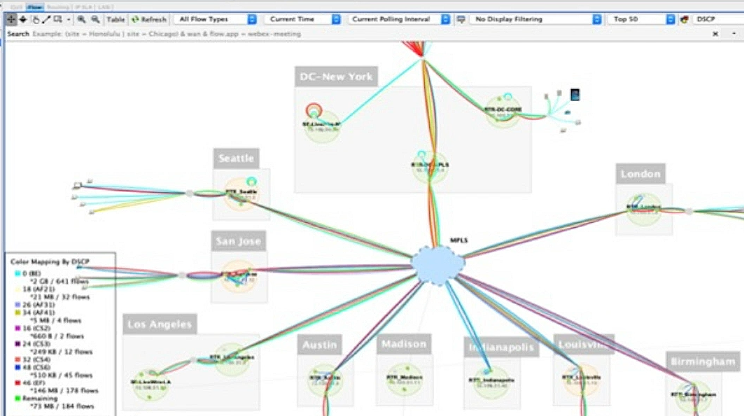
Task: Click the color mapping icon beside DSCP
Action: pyautogui.click(x=685, y=19)
